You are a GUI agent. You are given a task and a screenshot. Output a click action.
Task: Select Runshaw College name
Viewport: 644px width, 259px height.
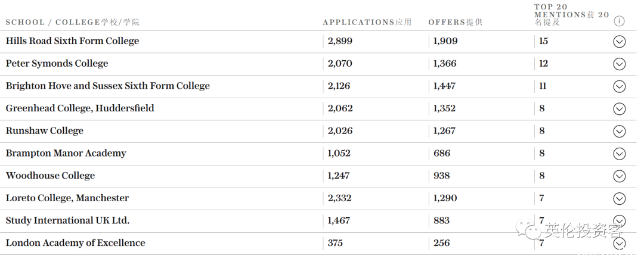click(x=44, y=131)
